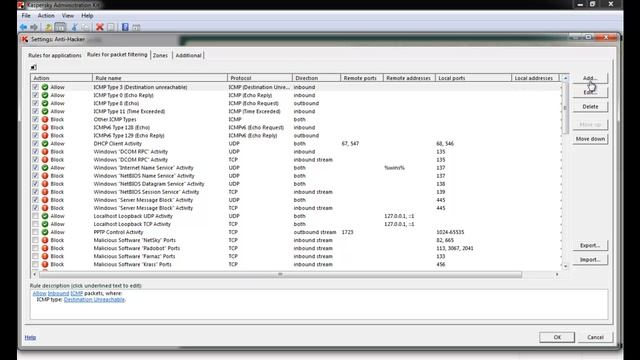Click green Allow icon on ICMP Type 3 row

pos(45,87)
